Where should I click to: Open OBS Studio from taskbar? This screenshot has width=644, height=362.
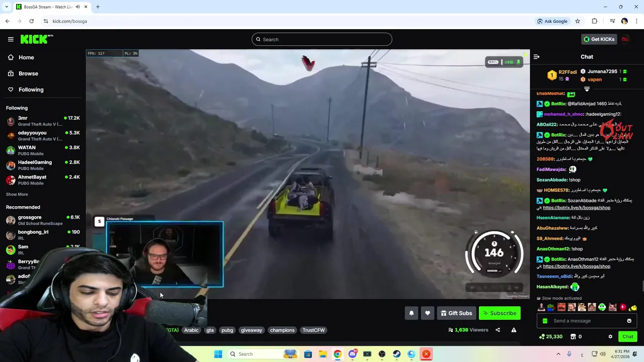coord(382,354)
